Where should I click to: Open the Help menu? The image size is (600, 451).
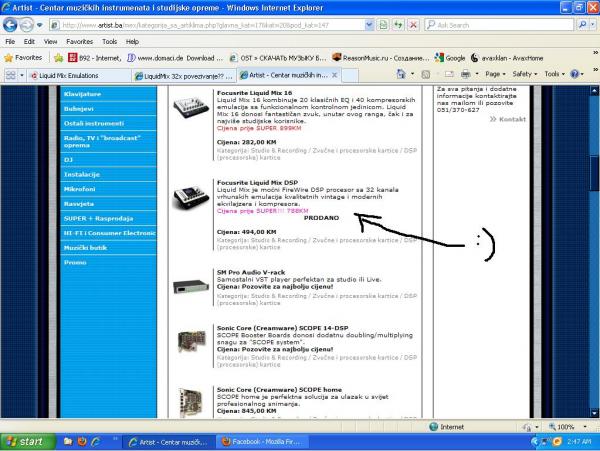[x=132, y=42]
